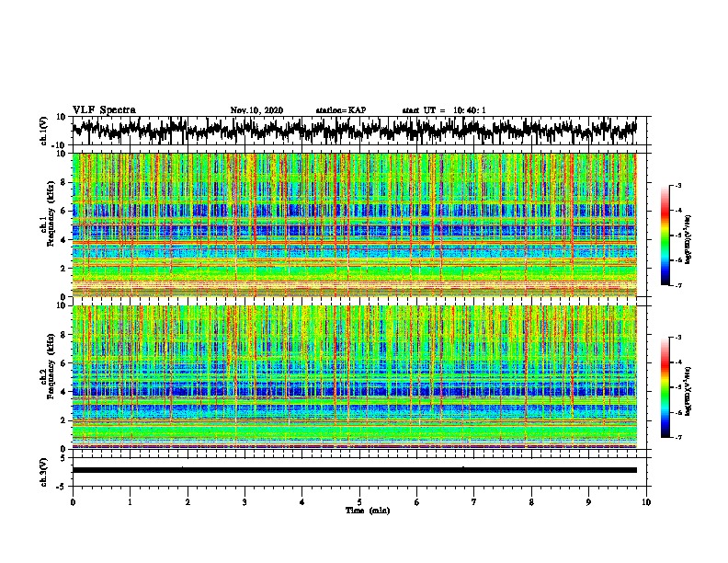This screenshot has width=728, height=563.
Task: Click the 'station=KAP' label
Action: coord(341,110)
